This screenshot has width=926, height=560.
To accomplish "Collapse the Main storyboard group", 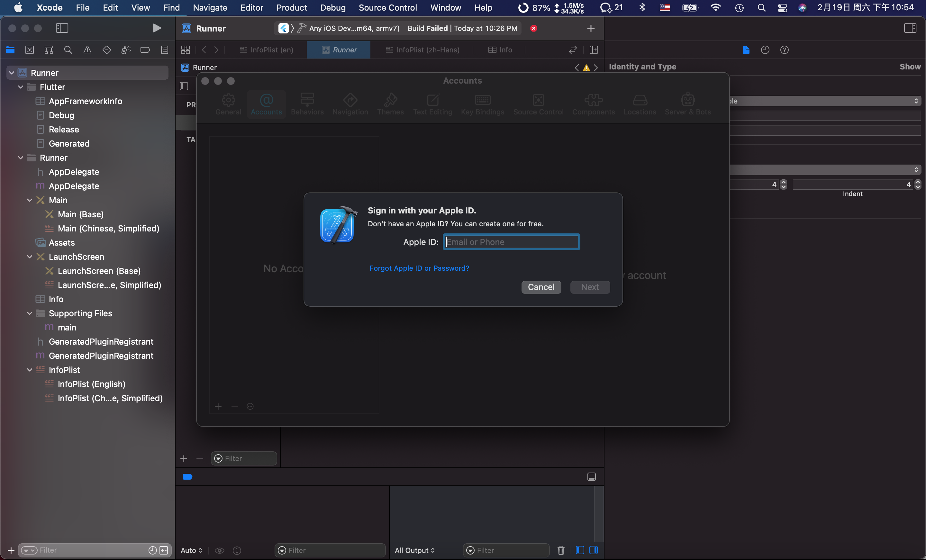I will point(30,200).
